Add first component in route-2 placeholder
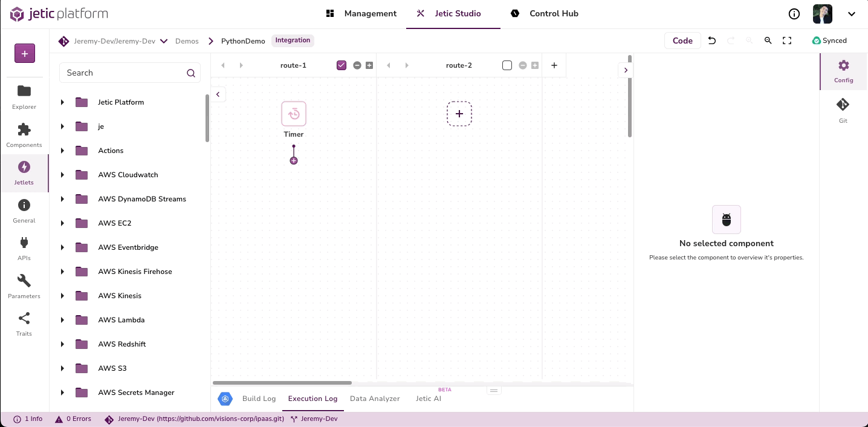This screenshot has height=427, width=868. click(x=459, y=114)
